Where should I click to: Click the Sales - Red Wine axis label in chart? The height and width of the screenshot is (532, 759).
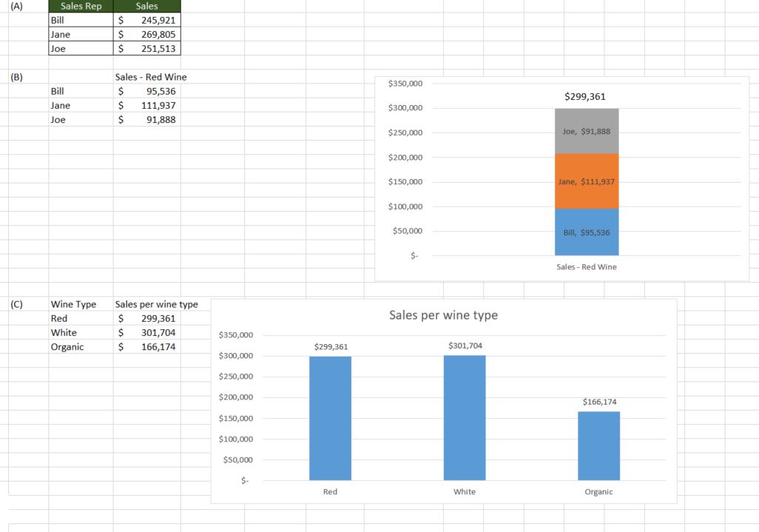[586, 267]
